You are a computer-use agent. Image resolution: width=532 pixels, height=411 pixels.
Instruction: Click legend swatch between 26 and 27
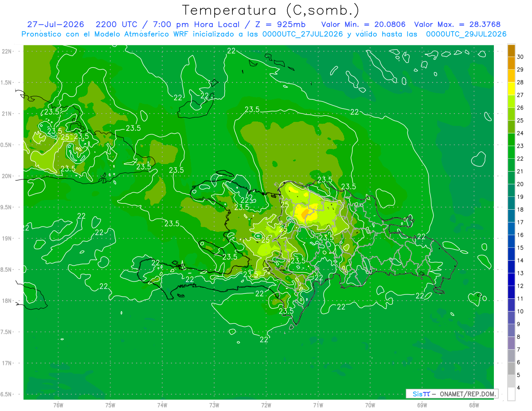tap(511, 101)
